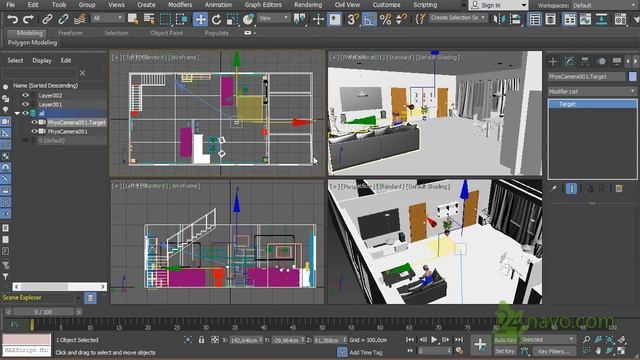
Task: Activate the Select and Move tool
Action: [x=200, y=19]
